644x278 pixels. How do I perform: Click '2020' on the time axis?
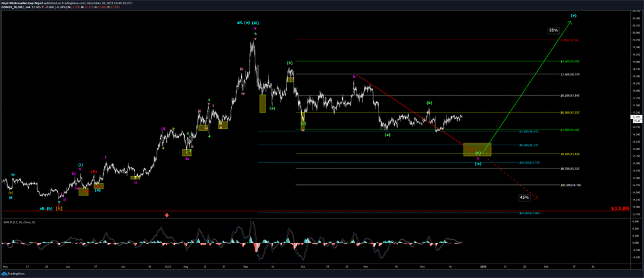(484, 267)
